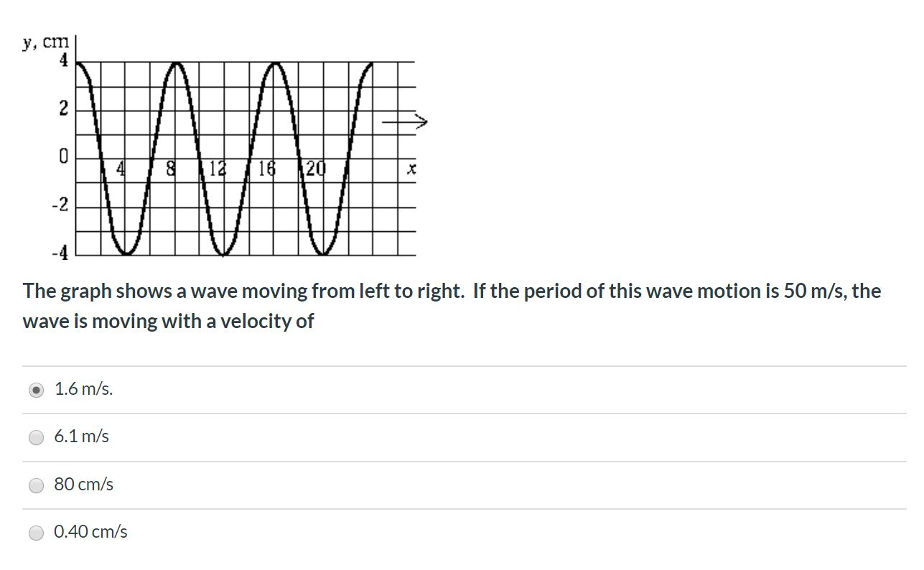
Task: Click the x axis label on the graph
Action: [x=410, y=167]
